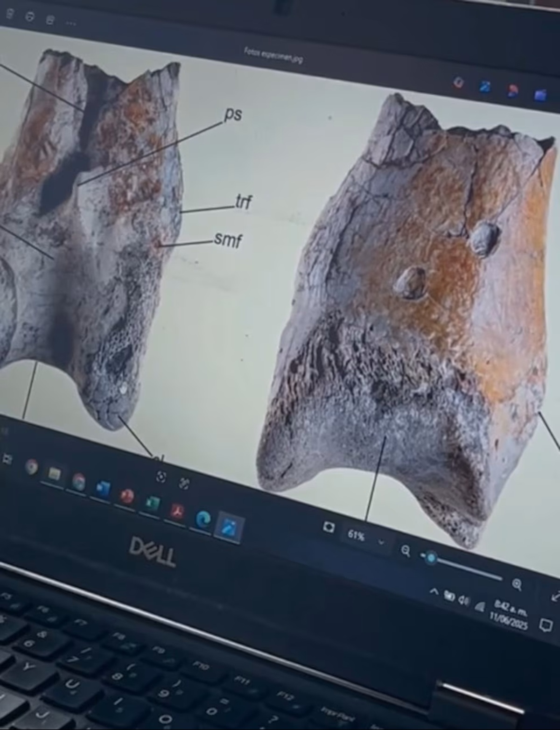Expand the 61% zoom level dropdown
The width and height of the screenshot is (560, 730).
(x=381, y=542)
